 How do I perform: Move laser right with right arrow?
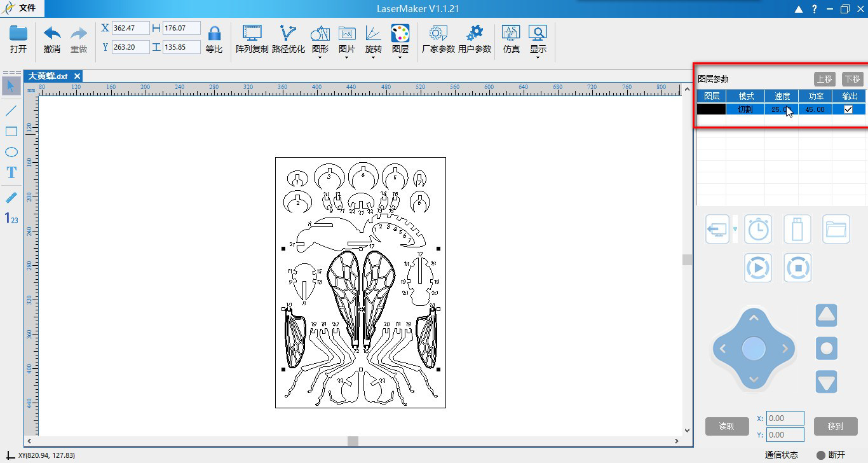(x=785, y=349)
